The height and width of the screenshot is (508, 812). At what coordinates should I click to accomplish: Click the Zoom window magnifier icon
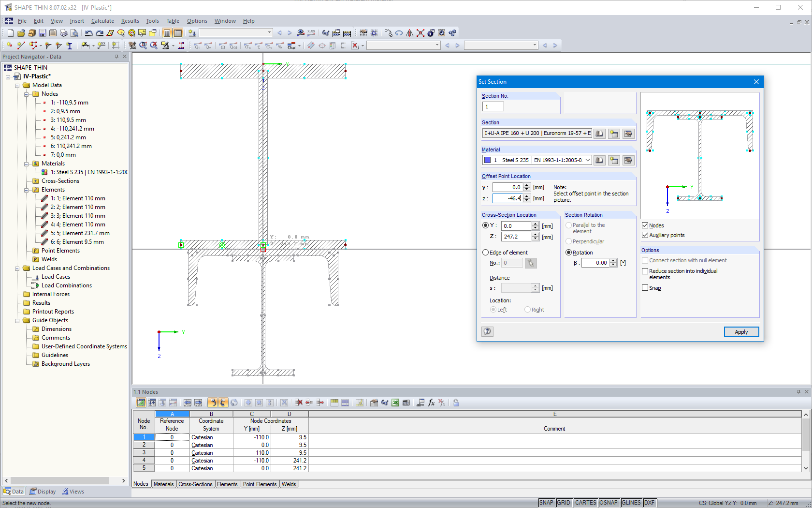pos(144,45)
